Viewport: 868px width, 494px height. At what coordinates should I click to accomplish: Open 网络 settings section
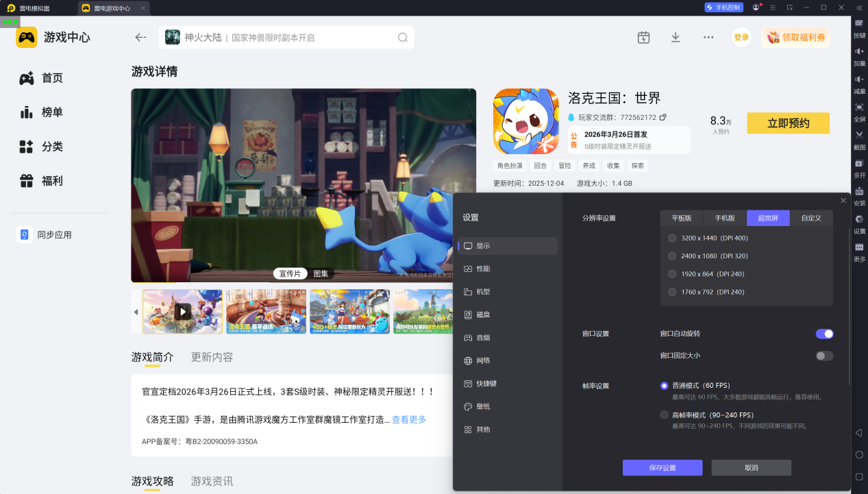pyautogui.click(x=508, y=360)
